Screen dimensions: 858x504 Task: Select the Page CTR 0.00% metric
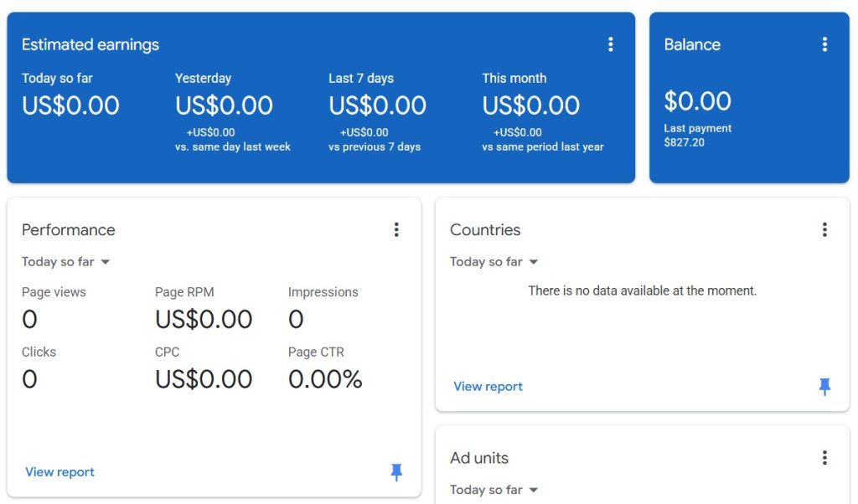(x=325, y=379)
